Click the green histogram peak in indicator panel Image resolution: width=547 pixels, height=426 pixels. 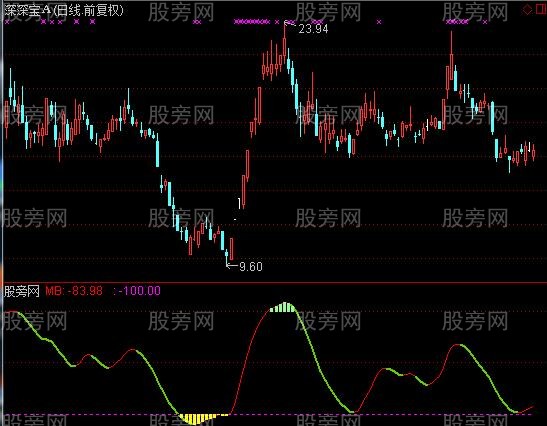click(x=283, y=307)
